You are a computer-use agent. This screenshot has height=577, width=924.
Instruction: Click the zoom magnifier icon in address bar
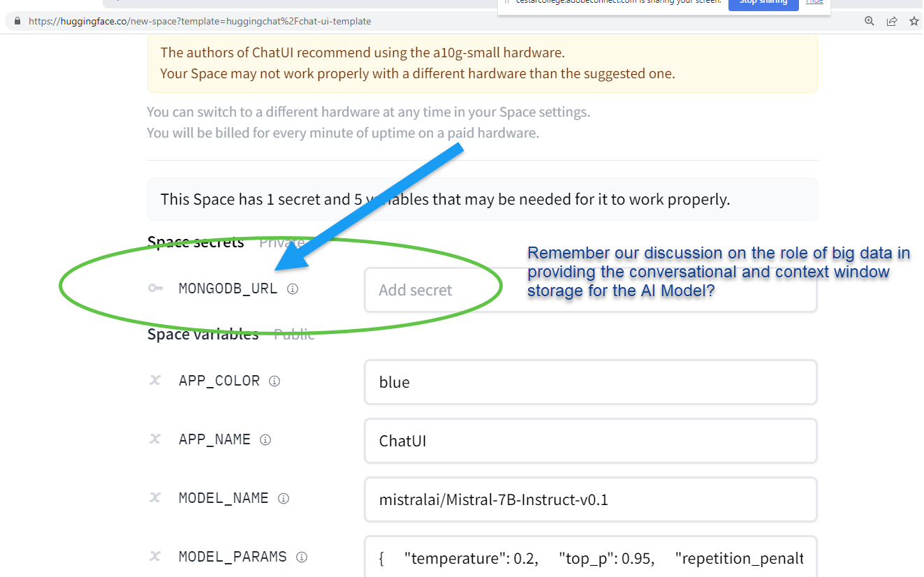click(870, 21)
